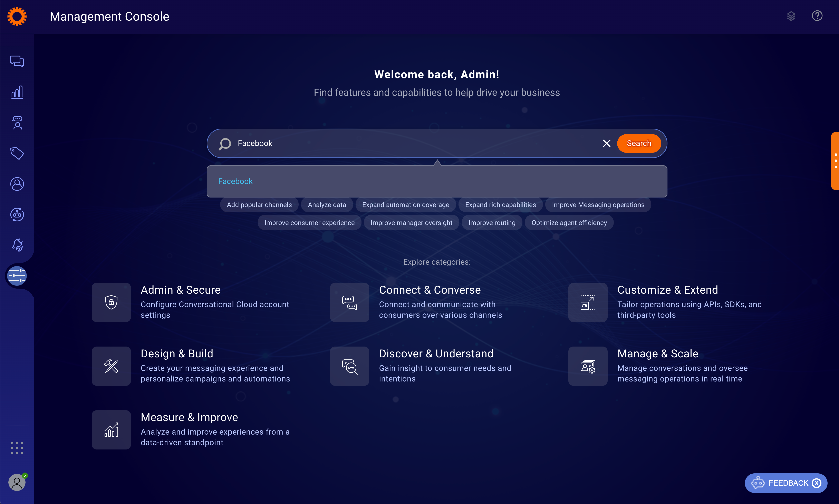Click the Customize & Extend icon tile
The image size is (839, 504).
[588, 302]
